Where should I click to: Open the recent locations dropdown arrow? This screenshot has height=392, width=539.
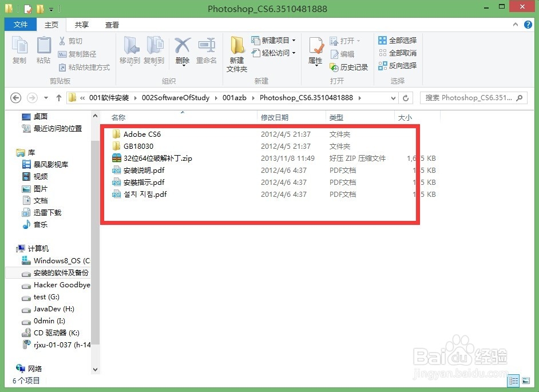click(46, 98)
